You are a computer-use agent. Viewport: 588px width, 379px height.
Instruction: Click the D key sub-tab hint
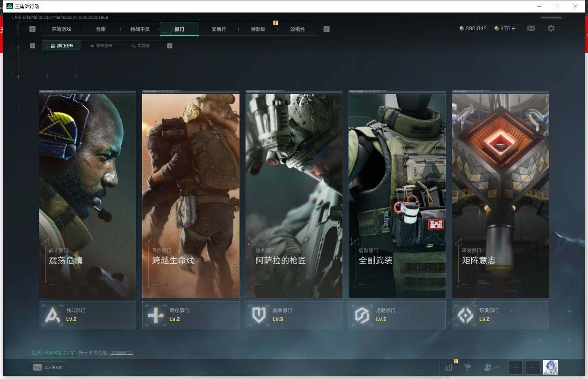170,46
